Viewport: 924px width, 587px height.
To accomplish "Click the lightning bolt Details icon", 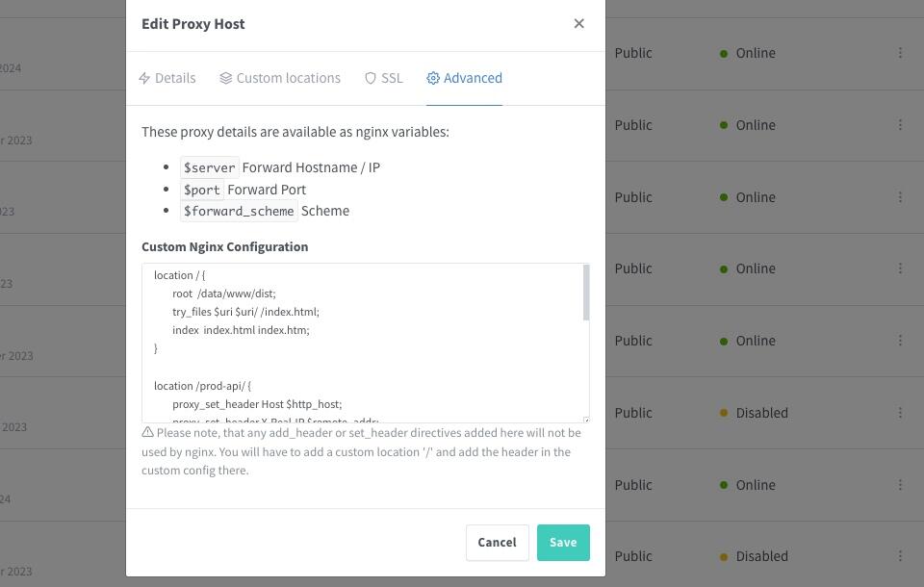I will [144, 78].
